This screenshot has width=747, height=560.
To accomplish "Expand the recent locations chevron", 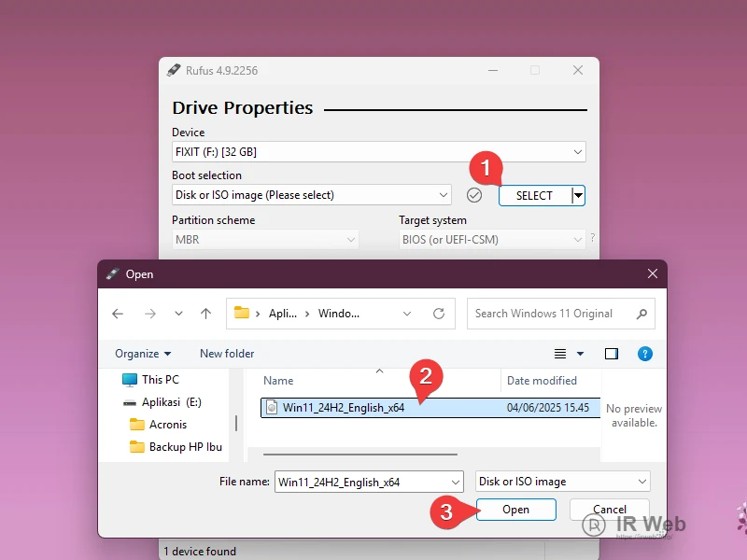I will point(177,314).
